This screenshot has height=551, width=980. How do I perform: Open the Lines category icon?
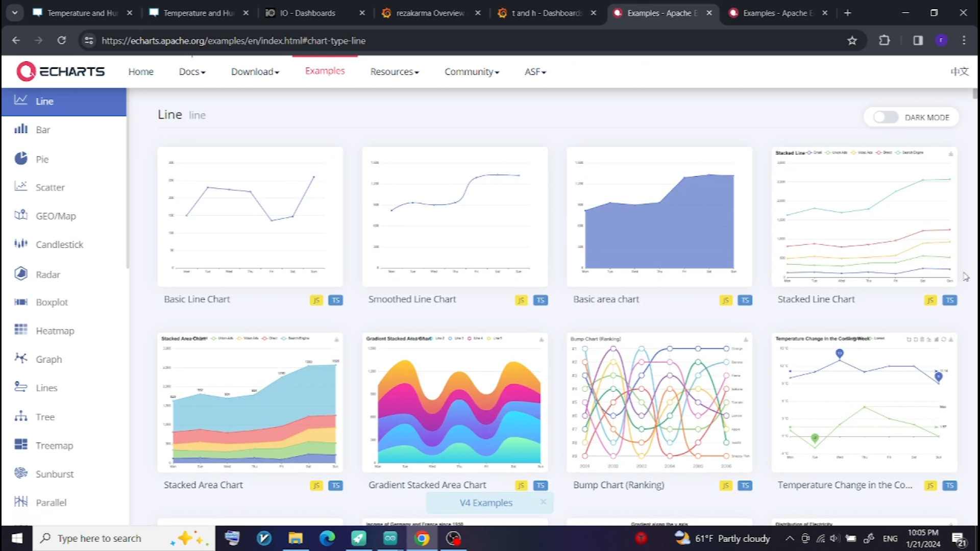(x=20, y=387)
